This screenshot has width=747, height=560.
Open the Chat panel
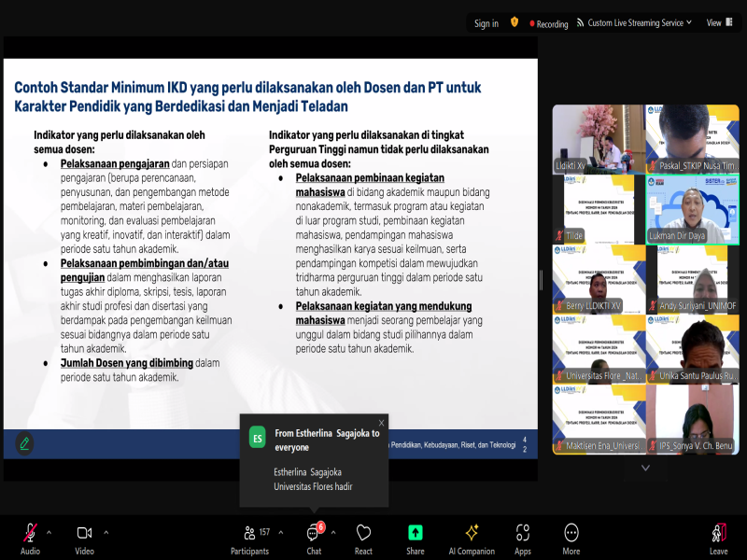point(314,539)
